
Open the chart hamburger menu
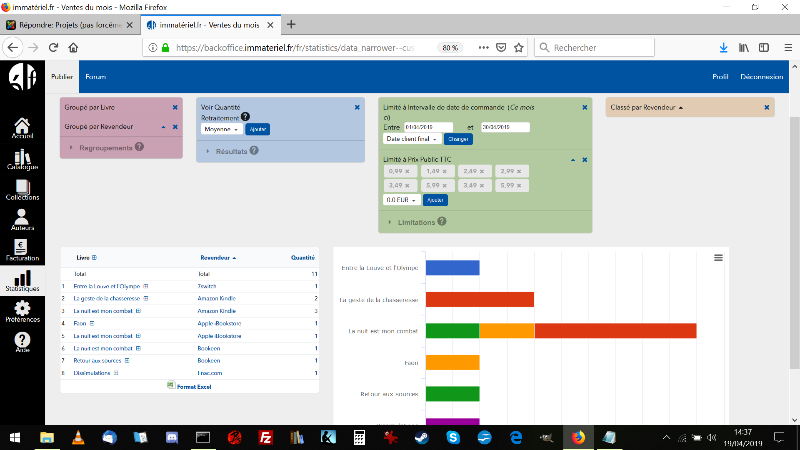point(718,258)
